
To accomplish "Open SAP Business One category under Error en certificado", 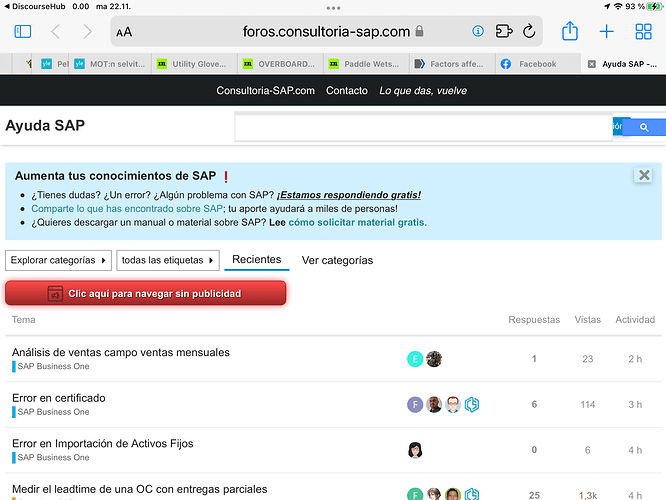I will 51,412.
